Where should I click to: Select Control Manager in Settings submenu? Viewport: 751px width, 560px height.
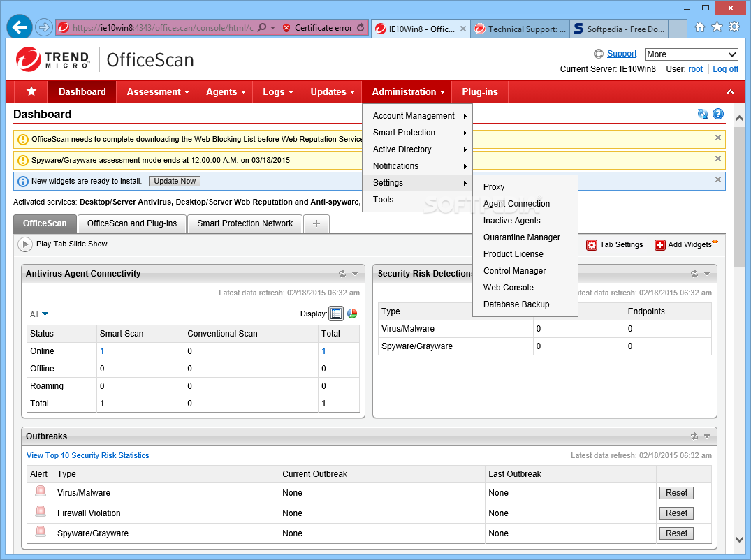point(525,271)
